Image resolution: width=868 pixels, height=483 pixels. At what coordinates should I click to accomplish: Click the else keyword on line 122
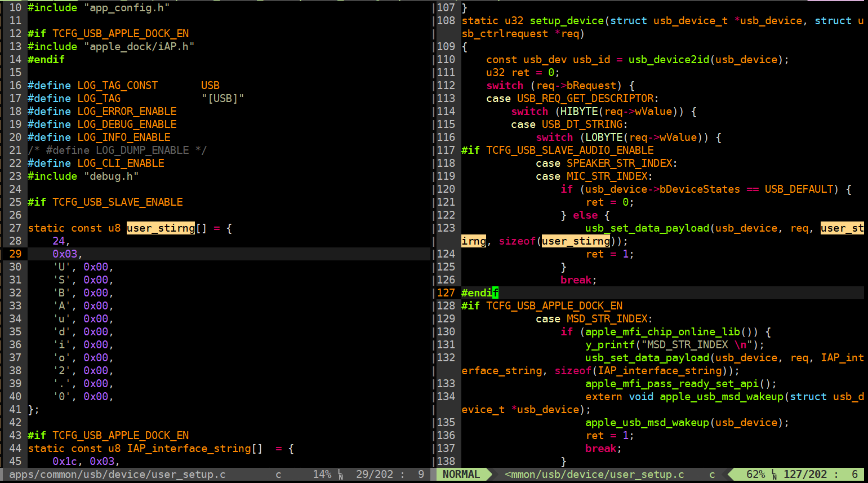(x=585, y=215)
